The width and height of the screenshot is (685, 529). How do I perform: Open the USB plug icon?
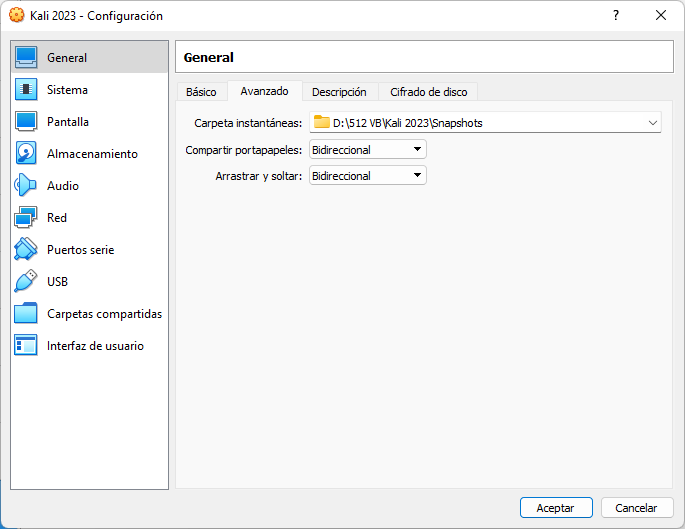click(26, 281)
